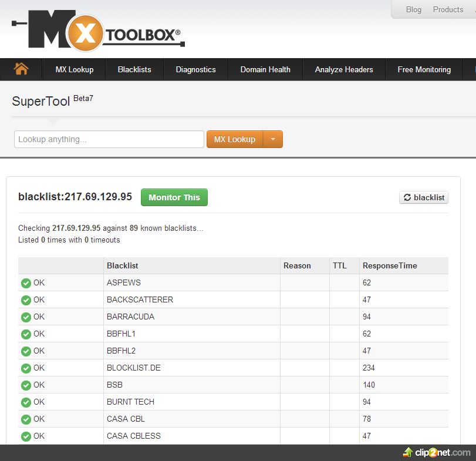The image size is (476, 461).
Task: Click the ResponseTime column header
Action: pyautogui.click(x=390, y=265)
